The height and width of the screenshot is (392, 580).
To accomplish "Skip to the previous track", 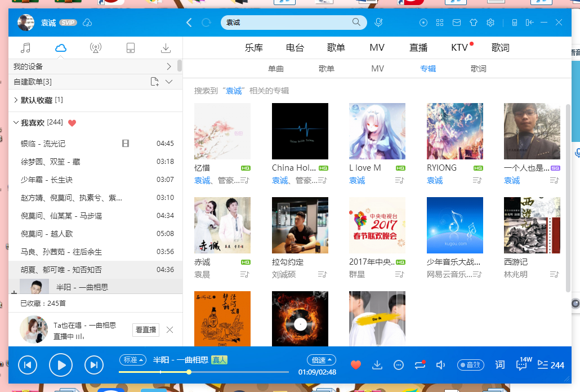I will [x=28, y=365].
